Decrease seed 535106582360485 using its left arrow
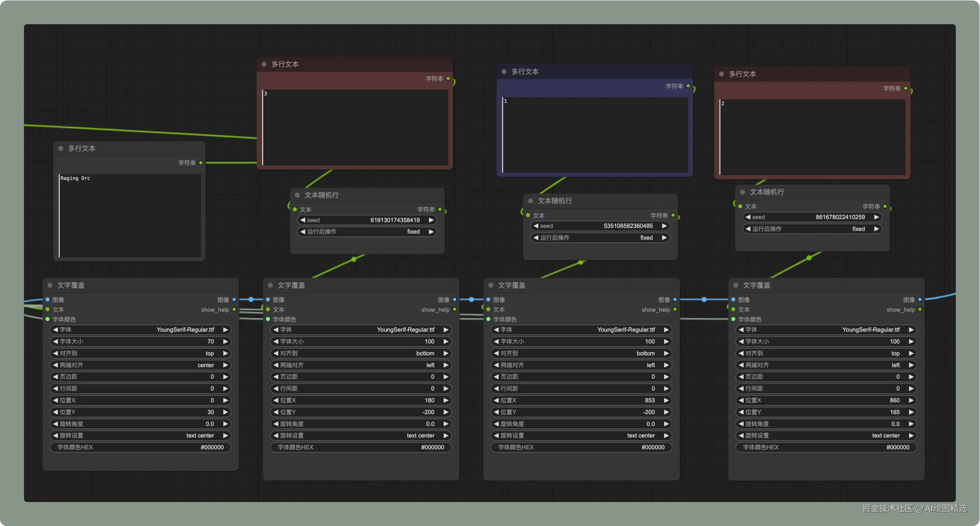Image resolution: width=980 pixels, height=526 pixels. [536, 226]
